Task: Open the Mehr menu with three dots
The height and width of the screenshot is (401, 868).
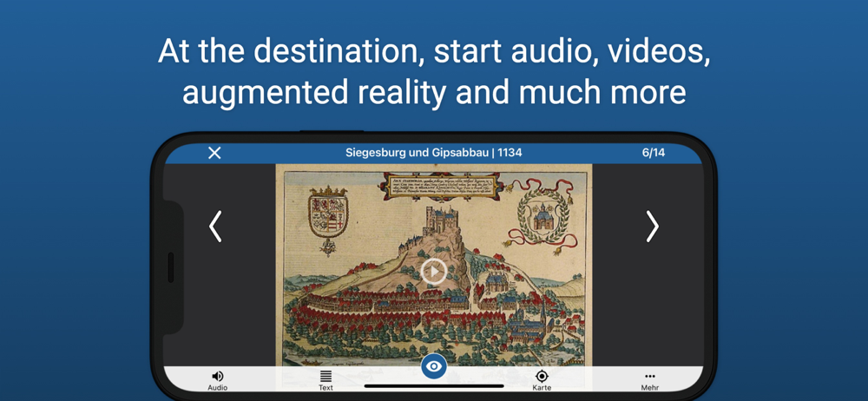Action: pos(650,380)
